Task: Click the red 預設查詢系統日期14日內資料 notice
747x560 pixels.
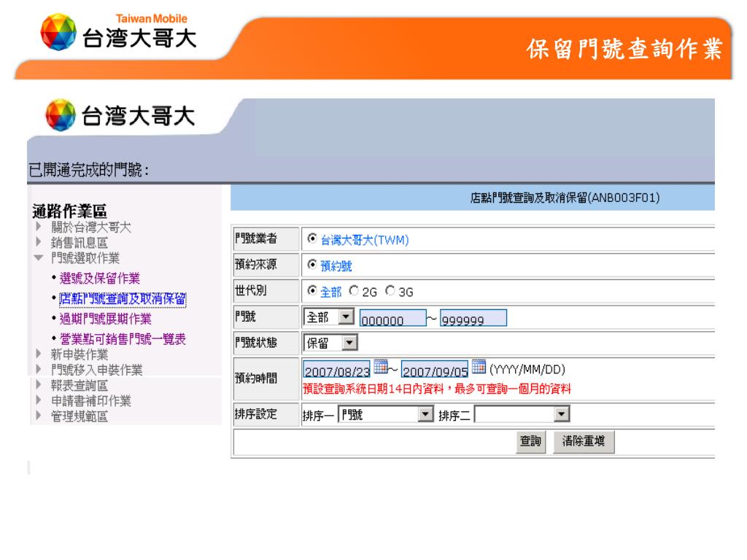Action: (437, 389)
